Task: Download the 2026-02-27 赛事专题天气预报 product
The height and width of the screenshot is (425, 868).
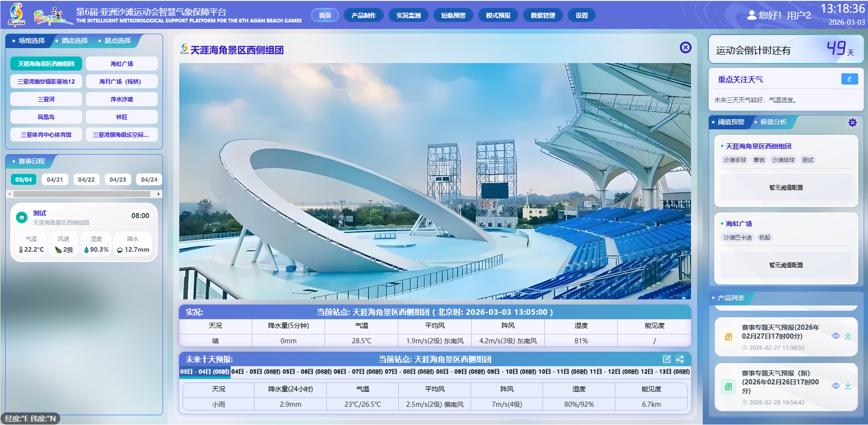Action: tap(848, 336)
